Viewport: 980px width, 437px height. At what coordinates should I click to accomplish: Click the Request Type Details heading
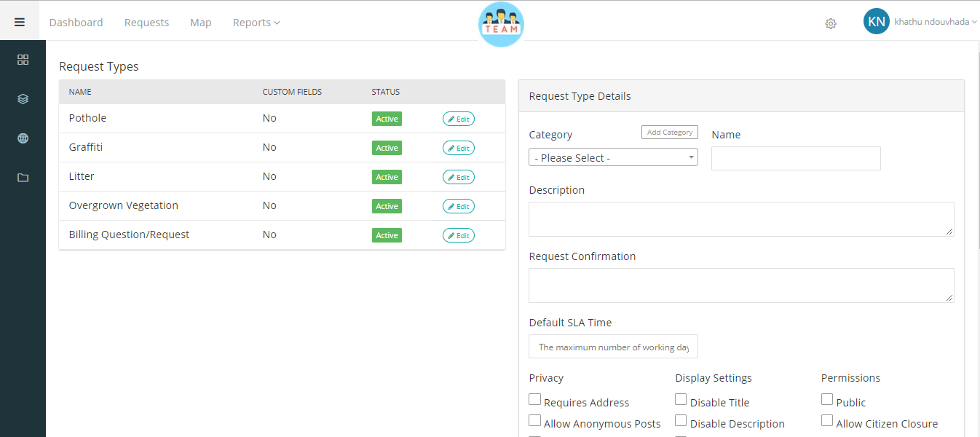click(580, 96)
